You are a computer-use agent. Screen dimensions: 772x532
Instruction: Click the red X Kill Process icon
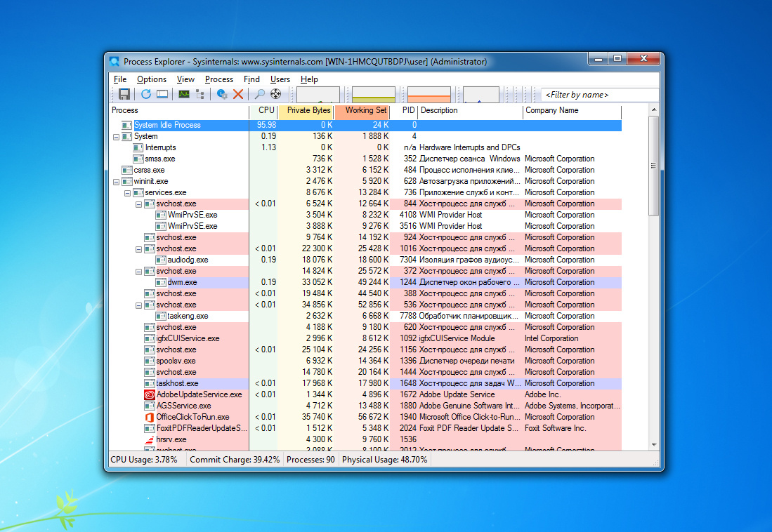(x=238, y=94)
